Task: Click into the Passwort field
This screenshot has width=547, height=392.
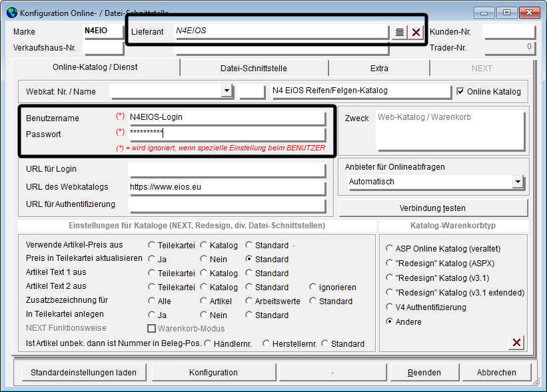Action: tap(227, 133)
